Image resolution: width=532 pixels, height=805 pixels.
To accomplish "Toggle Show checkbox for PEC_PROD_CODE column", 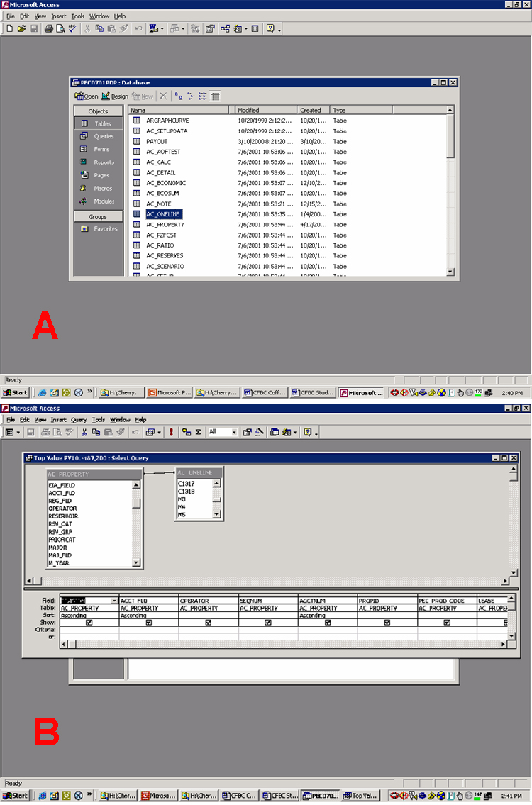I will click(x=447, y=623).
